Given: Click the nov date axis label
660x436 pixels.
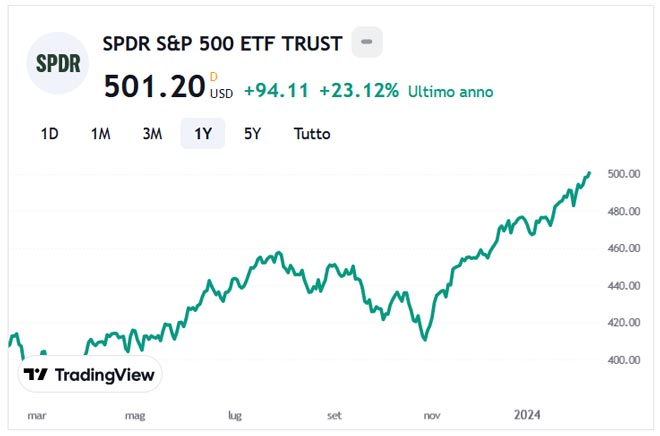Looking at the screenshot, I should click(x=432, y=413).
